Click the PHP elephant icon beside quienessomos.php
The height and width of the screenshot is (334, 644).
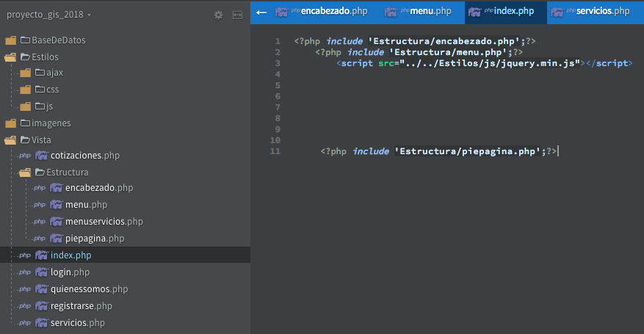[x=41, y=289]
